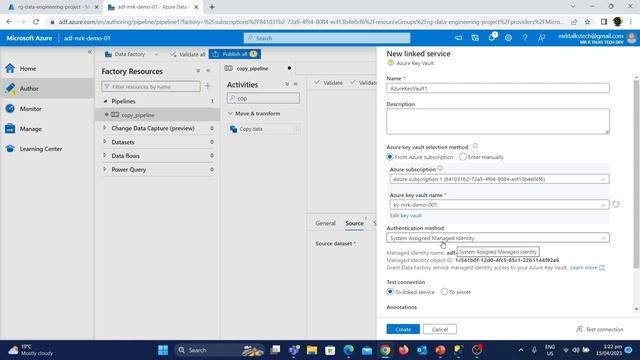Click the add new resource plus icon

(x=208, y=86)
